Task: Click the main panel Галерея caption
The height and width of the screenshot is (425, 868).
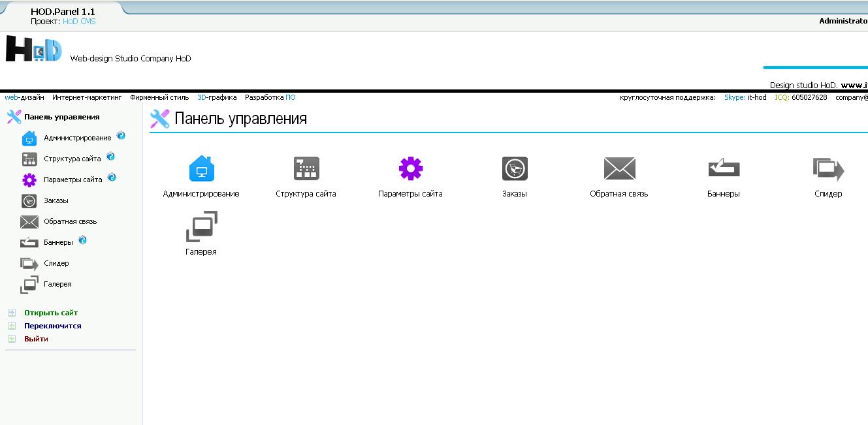Action: click(x=201, y=252)
